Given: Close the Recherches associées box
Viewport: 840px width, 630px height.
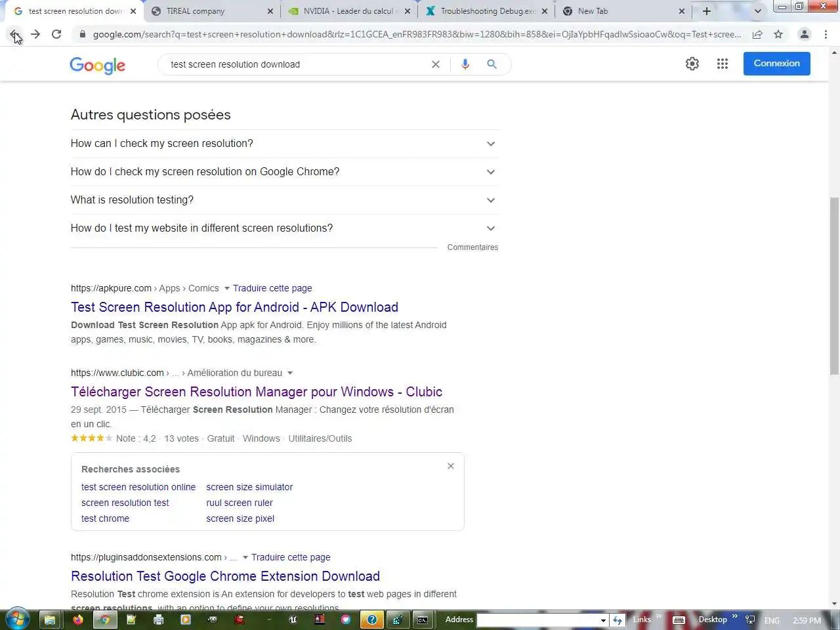Looking at the screenshot, I should 451,466.
